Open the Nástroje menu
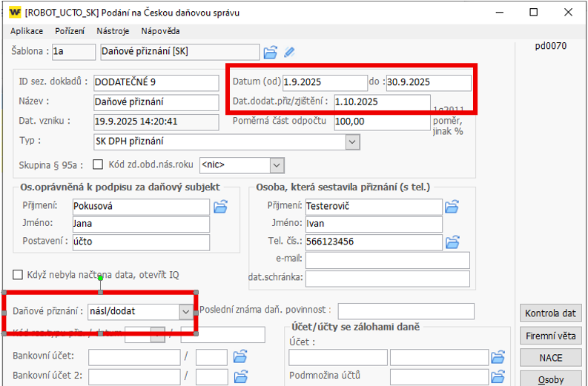 tap(113, 31)
